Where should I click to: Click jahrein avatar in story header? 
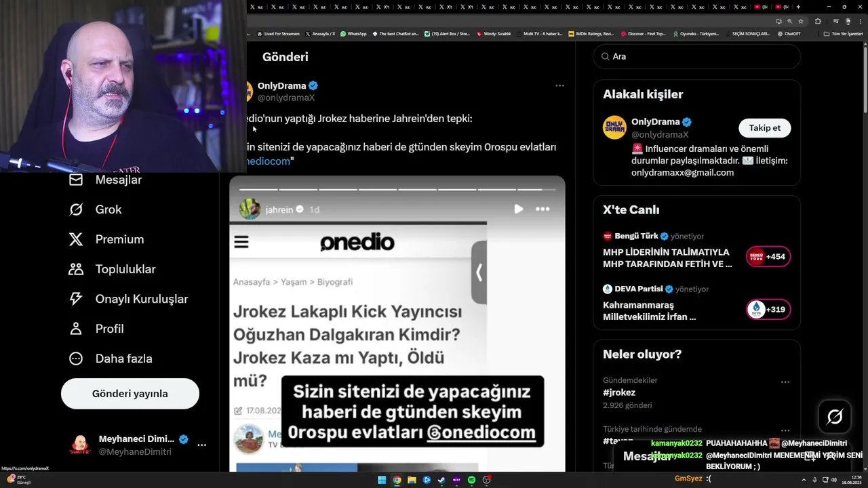tap(250, 209)
